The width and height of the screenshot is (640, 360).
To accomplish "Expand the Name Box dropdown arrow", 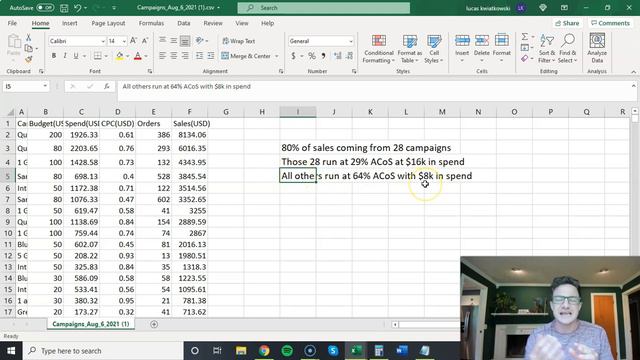I will (45, 86).
